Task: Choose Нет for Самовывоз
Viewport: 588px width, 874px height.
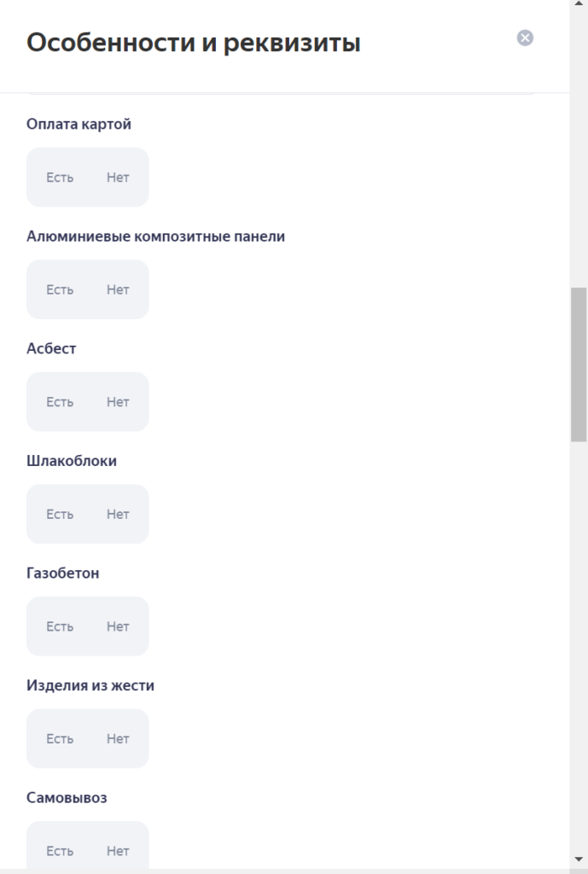Action: click(x=118, y=851)
